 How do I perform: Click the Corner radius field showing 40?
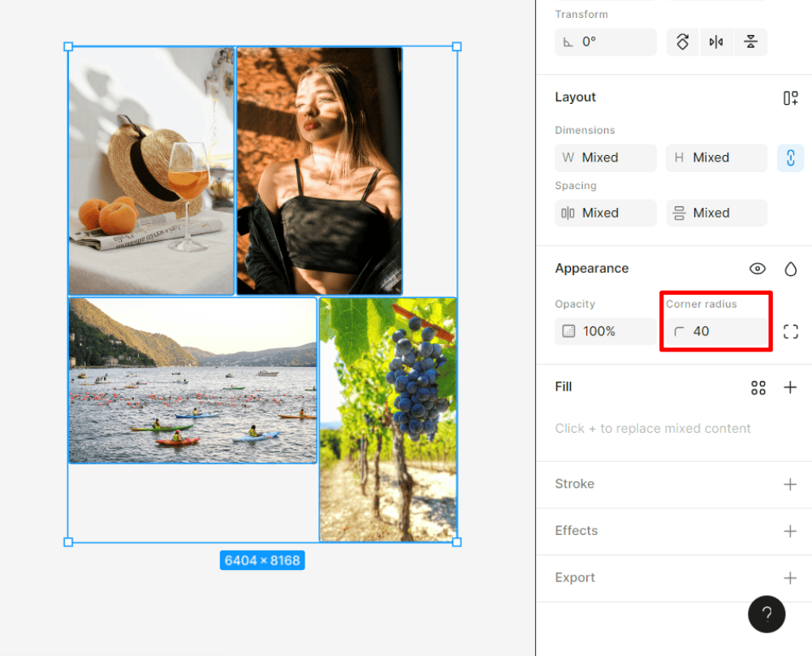[x=716, y=331]
